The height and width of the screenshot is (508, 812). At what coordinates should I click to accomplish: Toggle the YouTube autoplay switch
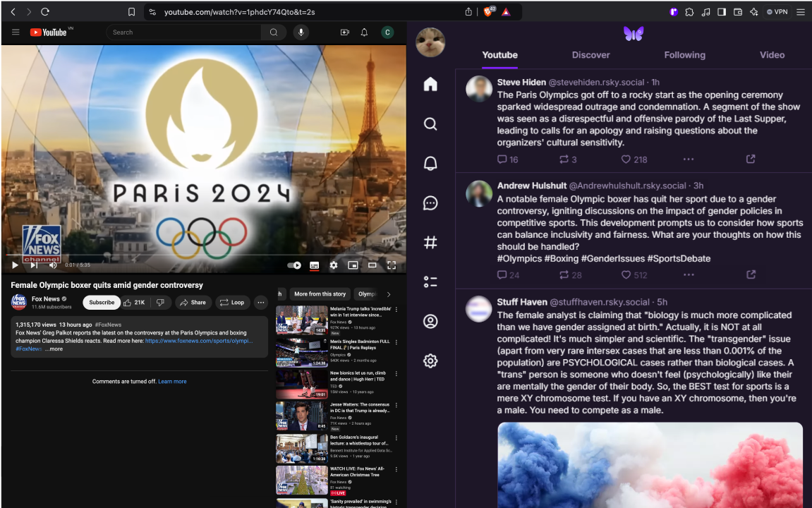point(294,265)
